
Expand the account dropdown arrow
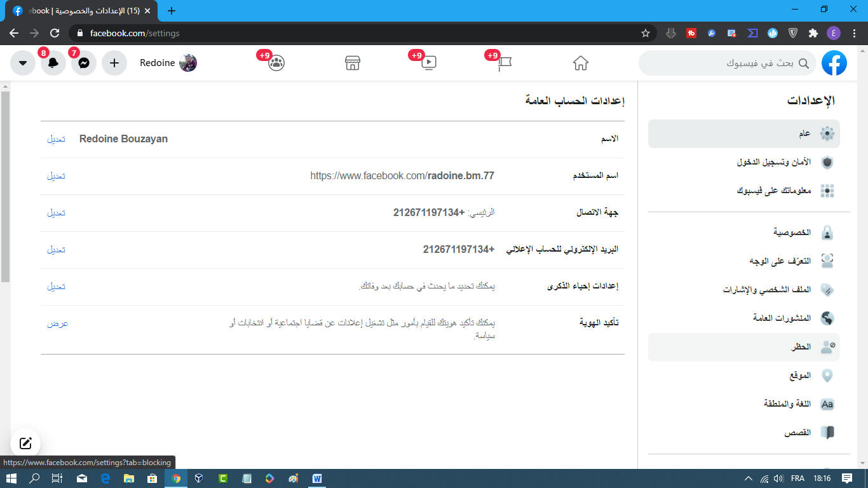(23, 63)
